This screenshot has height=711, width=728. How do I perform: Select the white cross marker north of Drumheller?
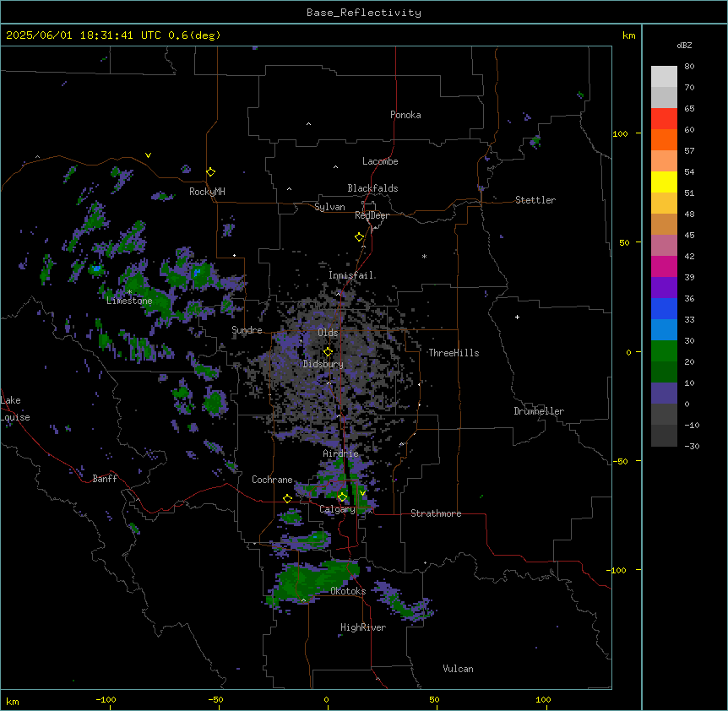[517, 317]
